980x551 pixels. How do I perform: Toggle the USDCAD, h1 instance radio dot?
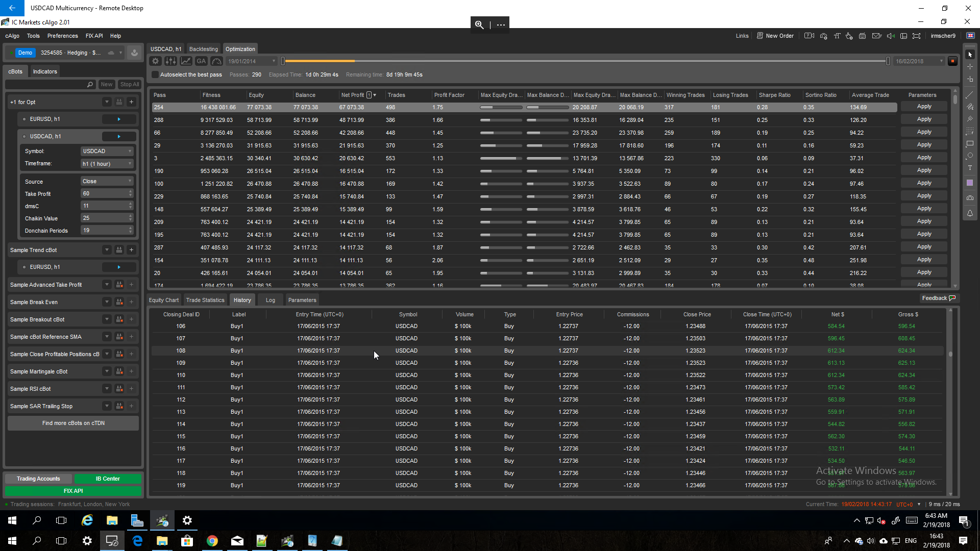(24, 136)
